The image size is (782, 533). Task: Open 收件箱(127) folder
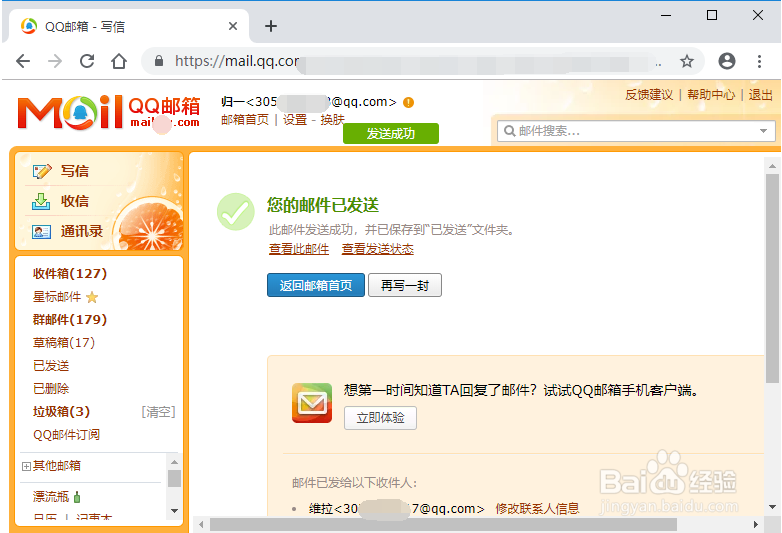point(70,274)
